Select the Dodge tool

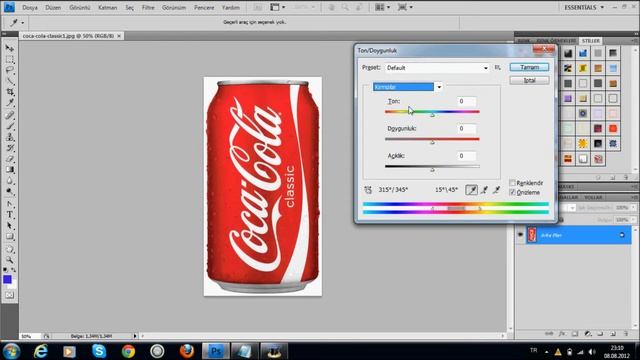(9, 191)
